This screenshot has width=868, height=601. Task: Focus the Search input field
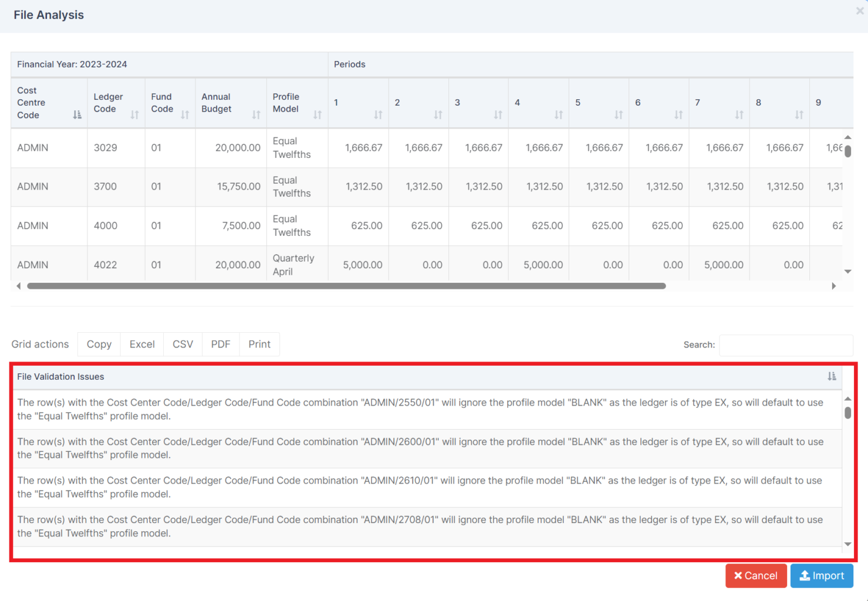[786, 345]
